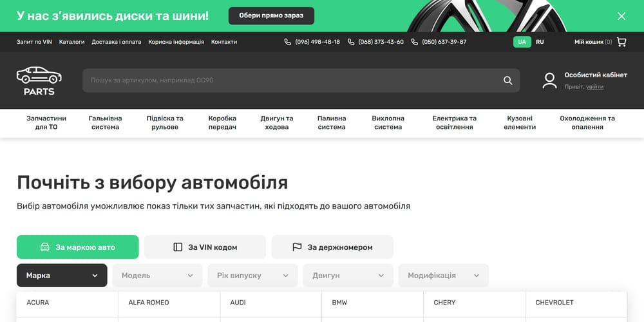The width and height of the screenshot is (644, 322).
Task: Open Підвіска та рульове category
Action: [x=165, y=123]
